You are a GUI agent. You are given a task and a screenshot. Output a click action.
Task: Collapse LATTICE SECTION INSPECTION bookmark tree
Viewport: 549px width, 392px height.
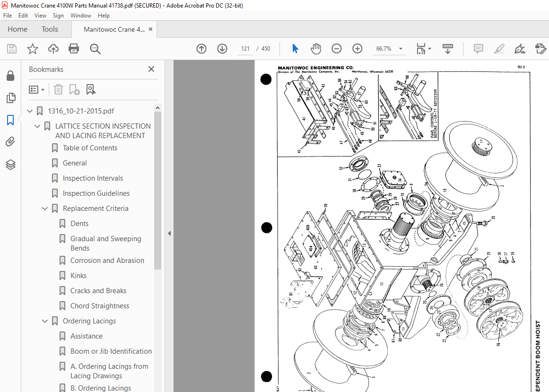pyautogui.click(x=37, y=126)
